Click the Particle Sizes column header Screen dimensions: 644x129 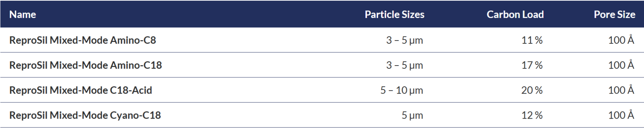pyautogui.click(x=394, y=14)
